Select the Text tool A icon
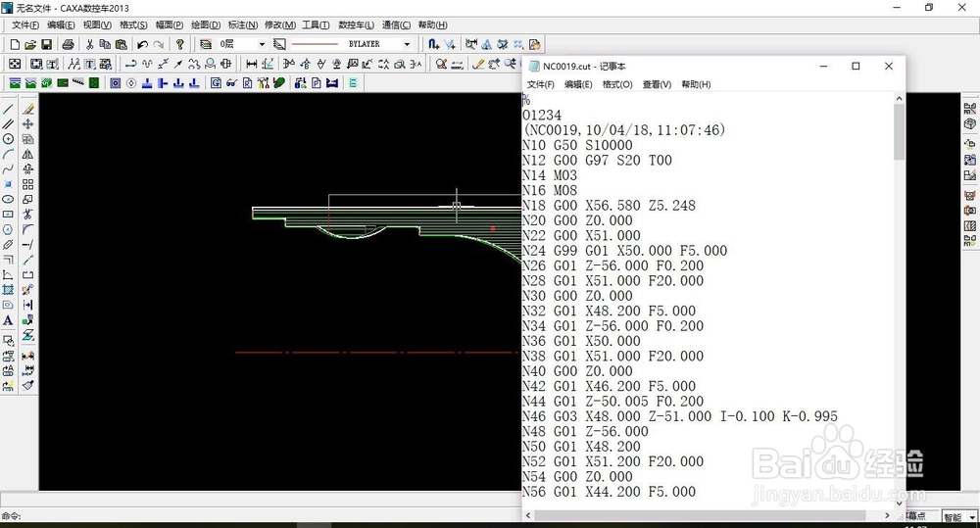 click(x=8, y=320)
